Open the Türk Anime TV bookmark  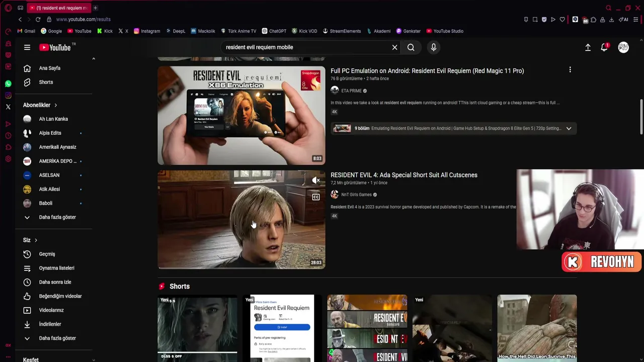tap(238, 31)
